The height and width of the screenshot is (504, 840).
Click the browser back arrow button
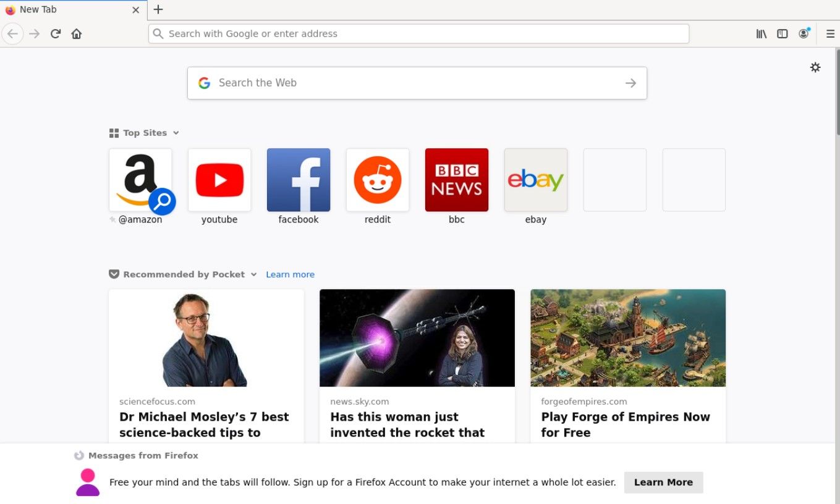point(12,34)
